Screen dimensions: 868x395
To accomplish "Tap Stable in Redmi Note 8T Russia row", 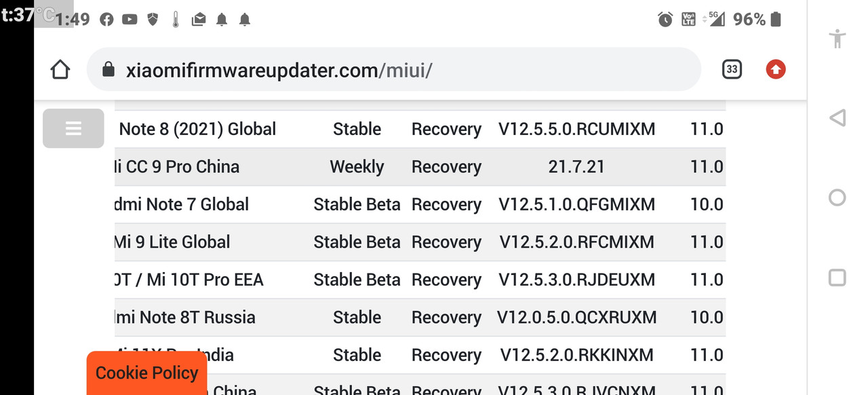I will pyautogui.click(x=357, y=318).
